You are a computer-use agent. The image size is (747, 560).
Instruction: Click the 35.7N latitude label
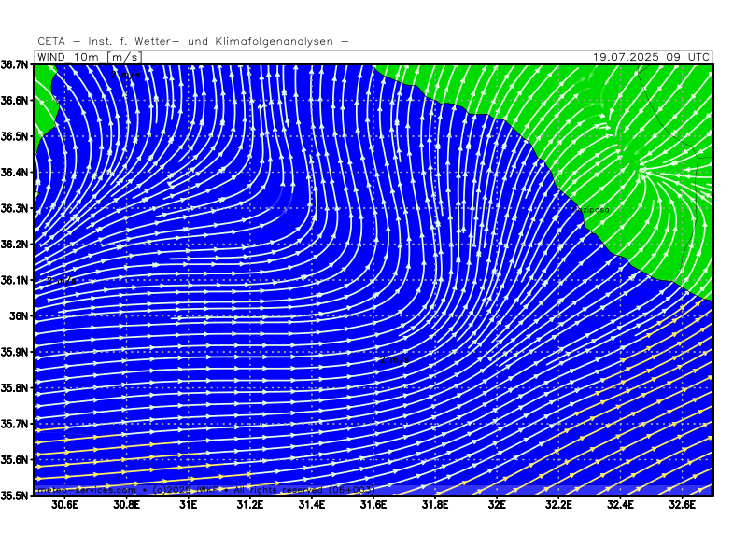click(15, 424)
